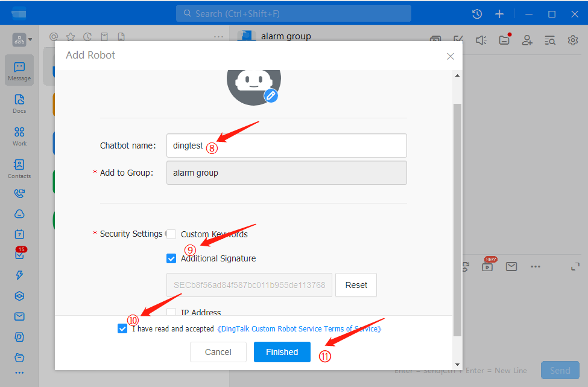Open group settings gear icon
Image resolution: width=588 pixels, height=387 pixels.
pyautogui.click(x=572, y=40)
